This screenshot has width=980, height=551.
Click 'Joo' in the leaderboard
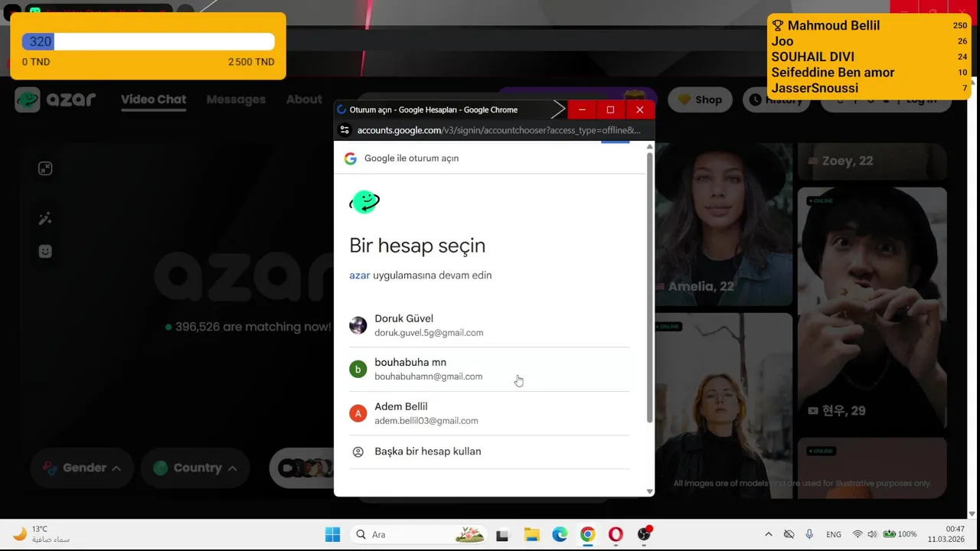[x=782, y=41]
